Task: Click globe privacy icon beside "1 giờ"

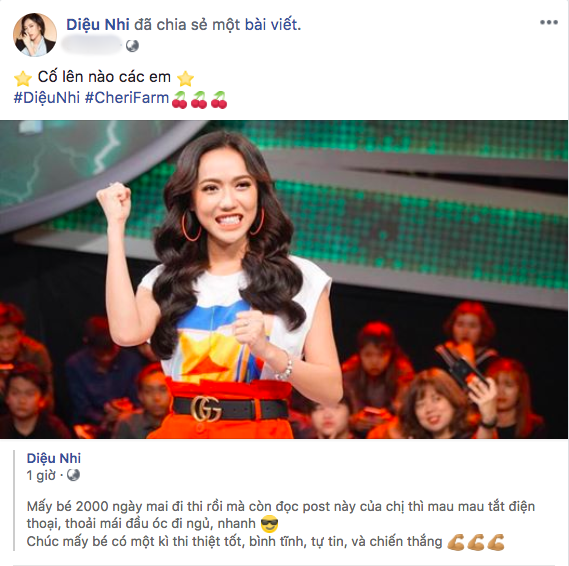Action: [73, 475]
